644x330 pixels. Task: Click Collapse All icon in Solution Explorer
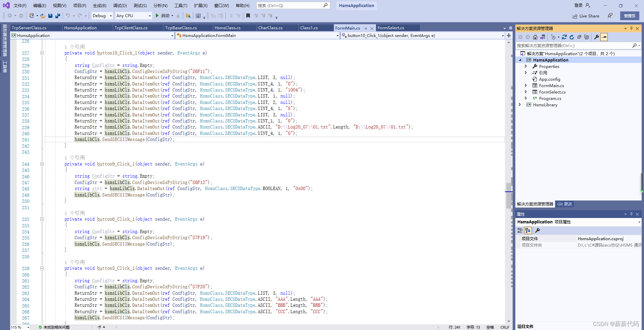[x=579, y=37]
